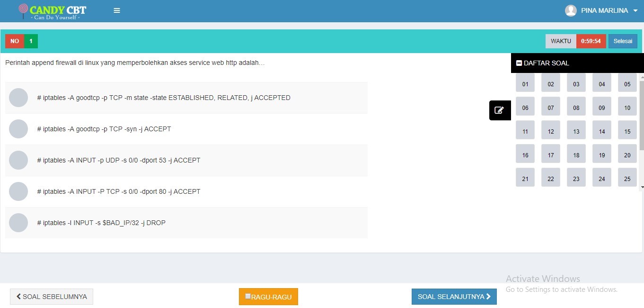This screenshot has height=308, width=644.
Task: Open the hamburger sidebar menu
Action: tap(117, 10)
